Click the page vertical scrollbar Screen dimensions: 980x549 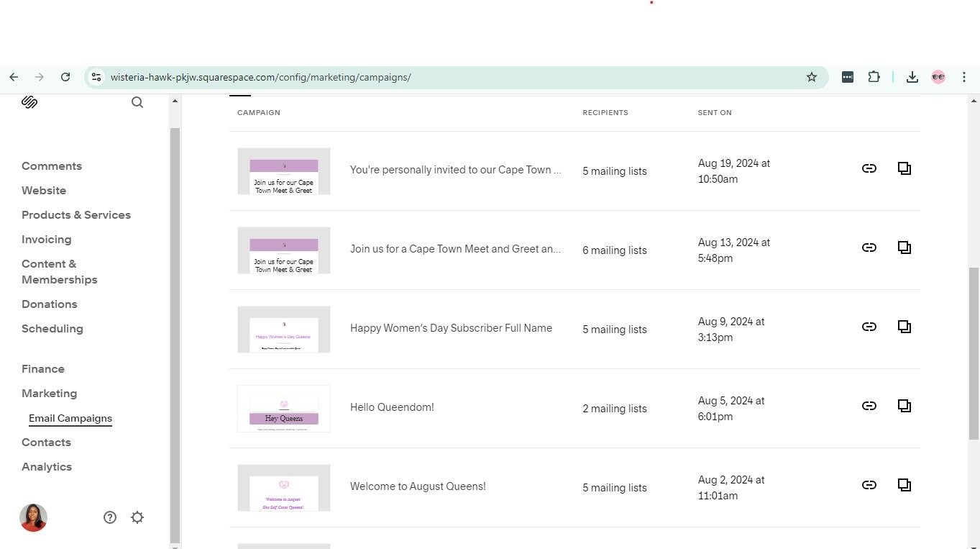pos(974,353)
